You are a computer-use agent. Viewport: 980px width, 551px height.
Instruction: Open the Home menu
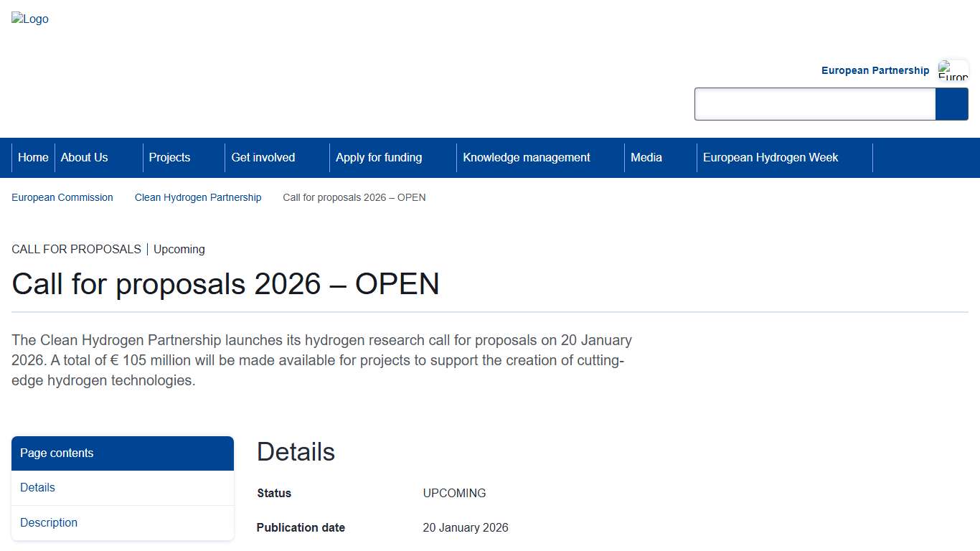click(33, 157)
